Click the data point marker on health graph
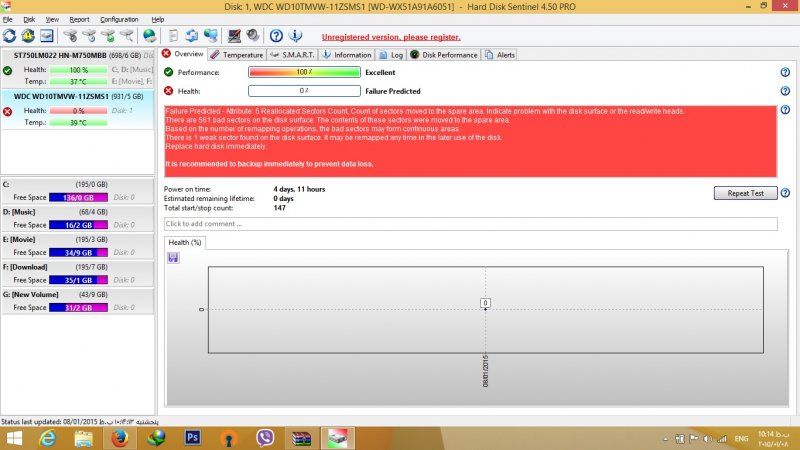The height and width of the screenshot is (450, 800). pyautogui.click(x=485, y=309)
